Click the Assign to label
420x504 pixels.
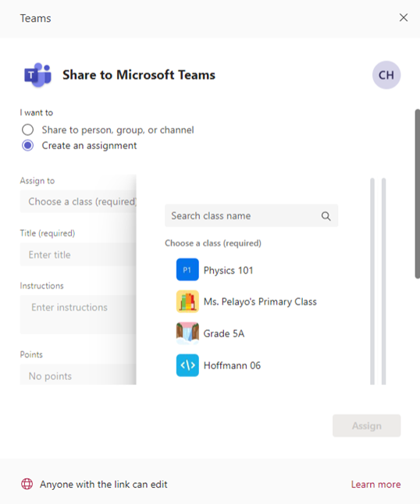click(x=37, y=181)
